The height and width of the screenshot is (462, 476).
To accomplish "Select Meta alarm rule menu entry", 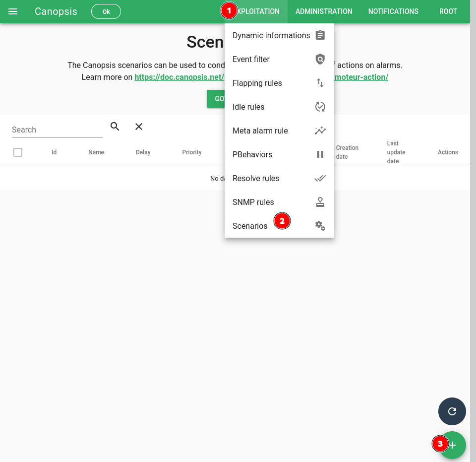I will 279,131.
